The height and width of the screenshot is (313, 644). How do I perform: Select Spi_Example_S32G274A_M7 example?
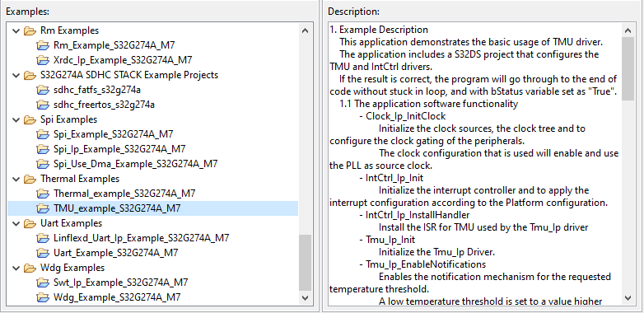pos(114,134)
